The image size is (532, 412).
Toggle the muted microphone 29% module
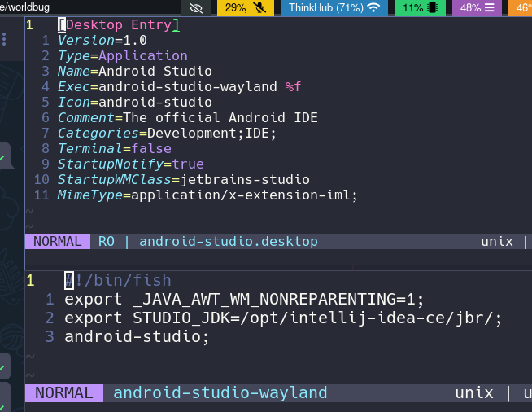246,7
